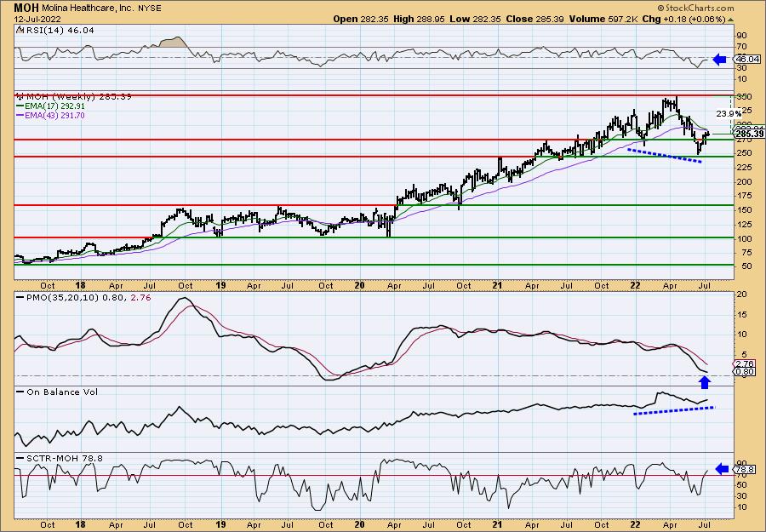
Task: Click the 200 price axis label
Action: coord(743,181)
